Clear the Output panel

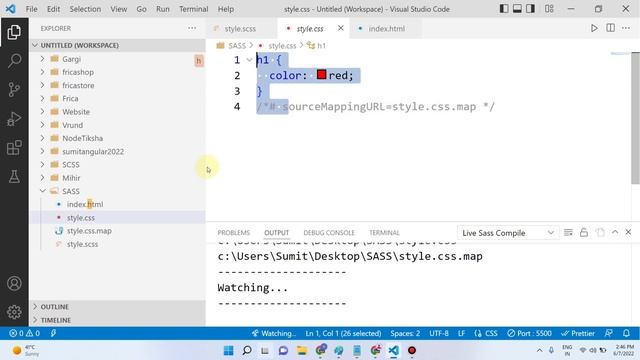[x=568, y=233]
